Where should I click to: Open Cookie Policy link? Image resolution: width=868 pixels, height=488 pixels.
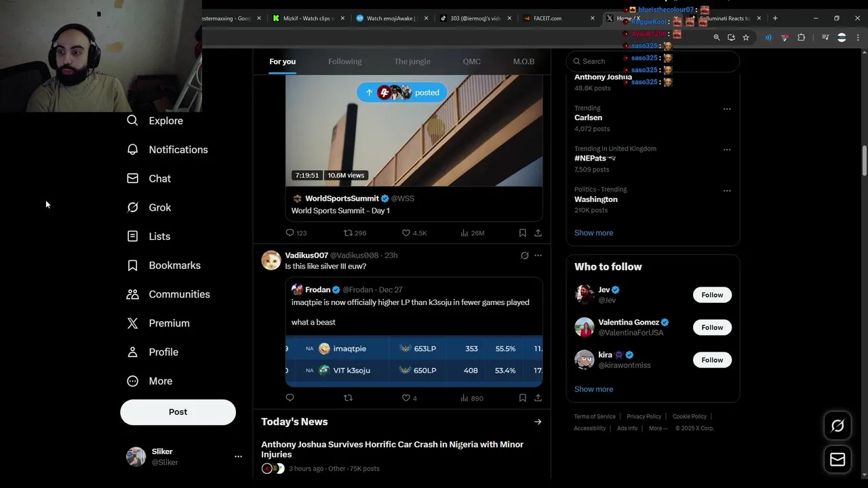pyautogui.click(x=690, y=417)
